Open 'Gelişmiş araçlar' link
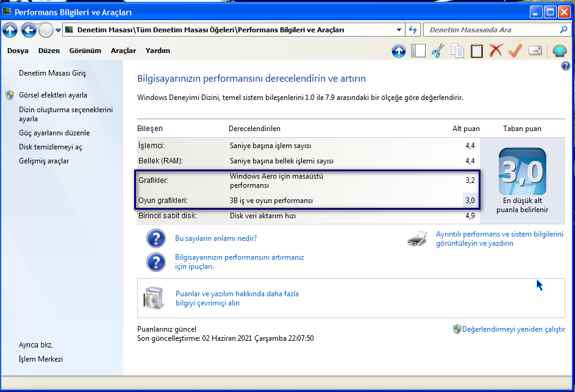This screenshot has height=392, width=575. (44, 160)
